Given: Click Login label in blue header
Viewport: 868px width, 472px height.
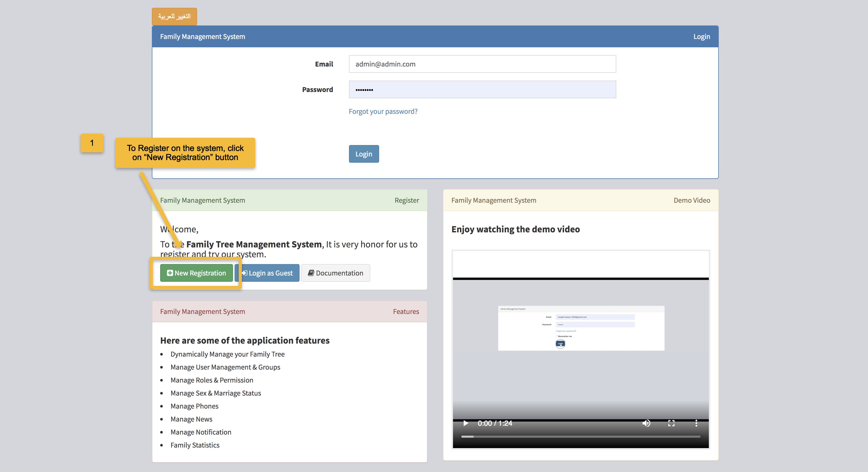Looking at the screenshot, I should pyautogui.click(x=702, y=37).
